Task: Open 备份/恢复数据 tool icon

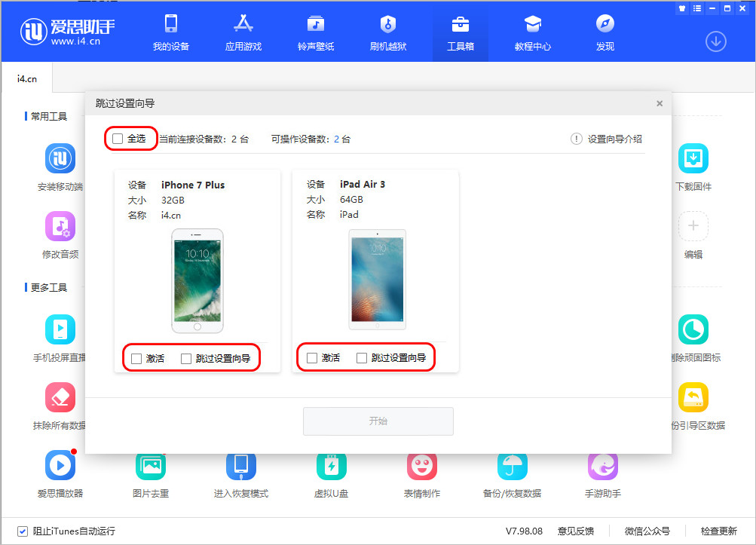Action: pyautogui.click(x=513, y=467)
